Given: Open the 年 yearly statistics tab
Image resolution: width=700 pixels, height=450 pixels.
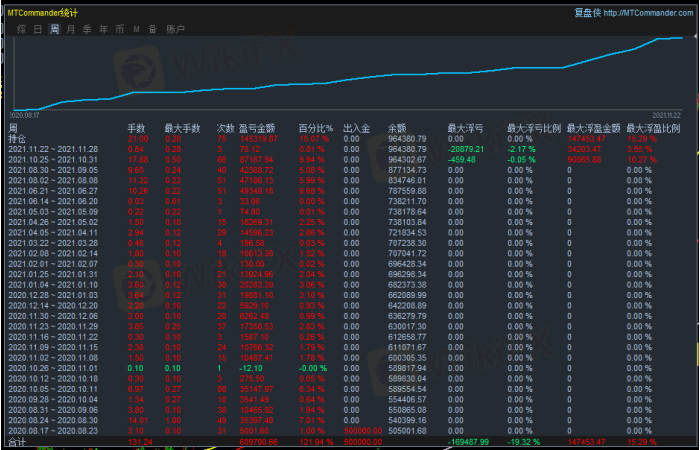Looking at the screenshot, I should 103,30.
